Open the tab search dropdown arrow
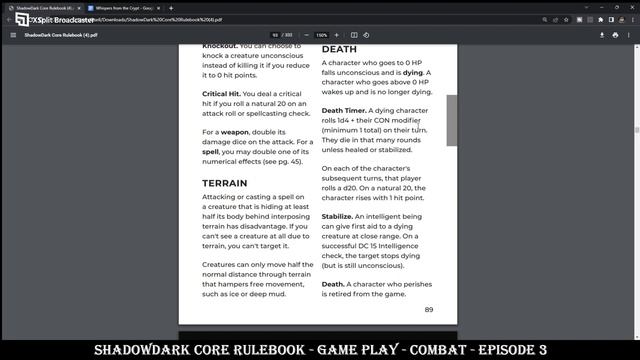 pyautogui.click(x=587, y=7)
